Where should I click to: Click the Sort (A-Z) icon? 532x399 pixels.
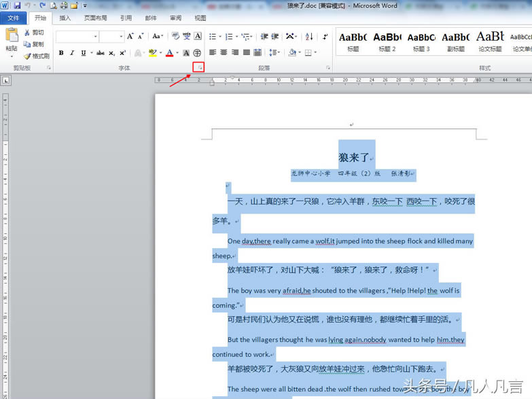click(309, 36)
